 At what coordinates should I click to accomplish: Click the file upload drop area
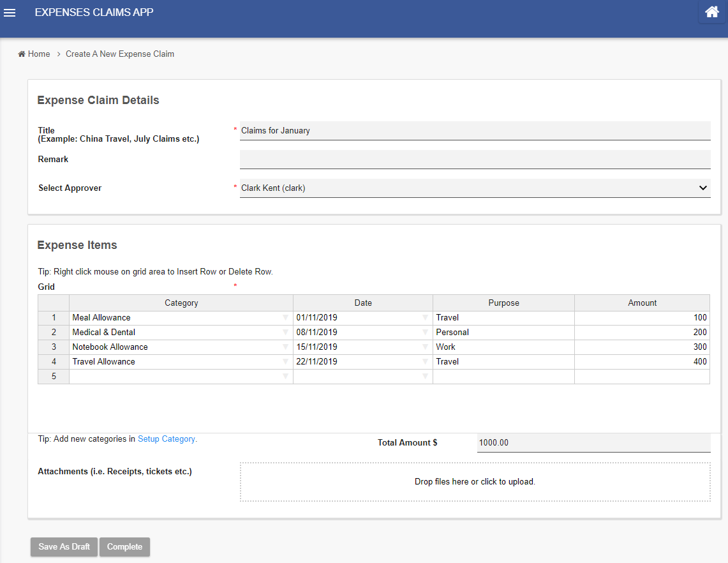click(x=475, y=482)
